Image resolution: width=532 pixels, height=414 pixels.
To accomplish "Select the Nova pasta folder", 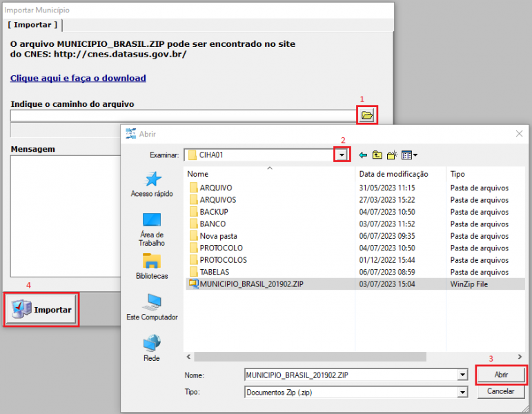I will (x=218, y=236).
